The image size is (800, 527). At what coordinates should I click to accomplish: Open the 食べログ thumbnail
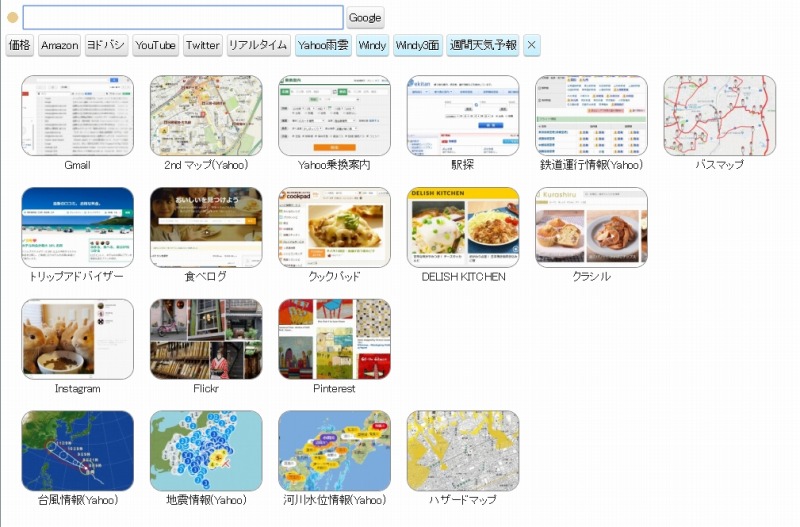tap(206, 228)
